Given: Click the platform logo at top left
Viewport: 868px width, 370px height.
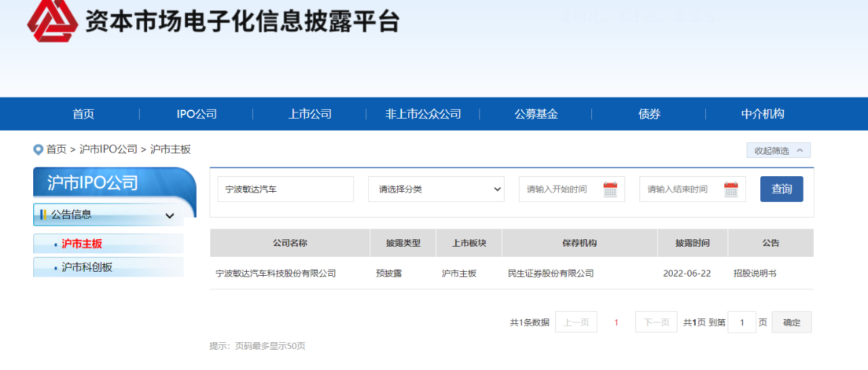Looking at the screenshot, I should tap(52, 20).
